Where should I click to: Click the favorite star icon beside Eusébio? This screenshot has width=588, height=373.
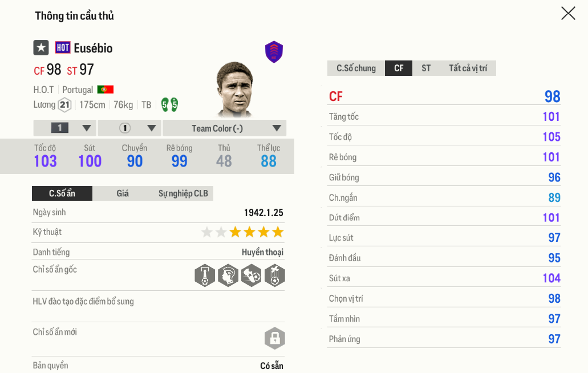click(40, 48)
